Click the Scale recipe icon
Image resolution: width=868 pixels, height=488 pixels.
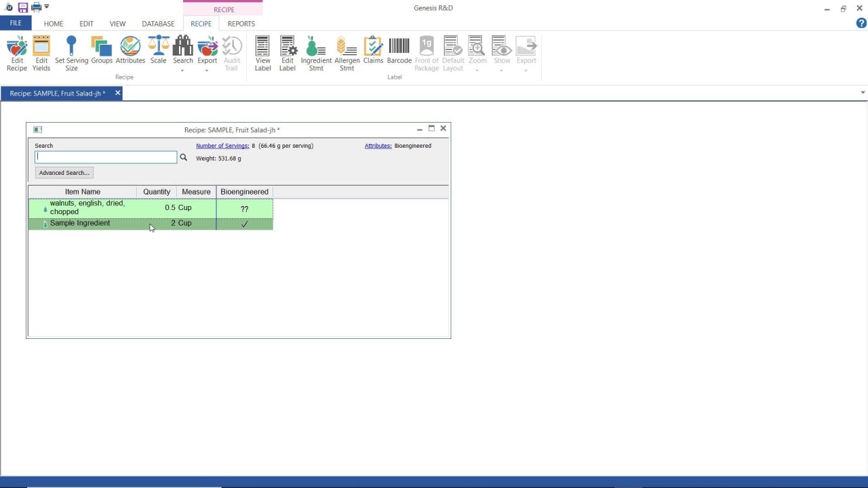158,52
